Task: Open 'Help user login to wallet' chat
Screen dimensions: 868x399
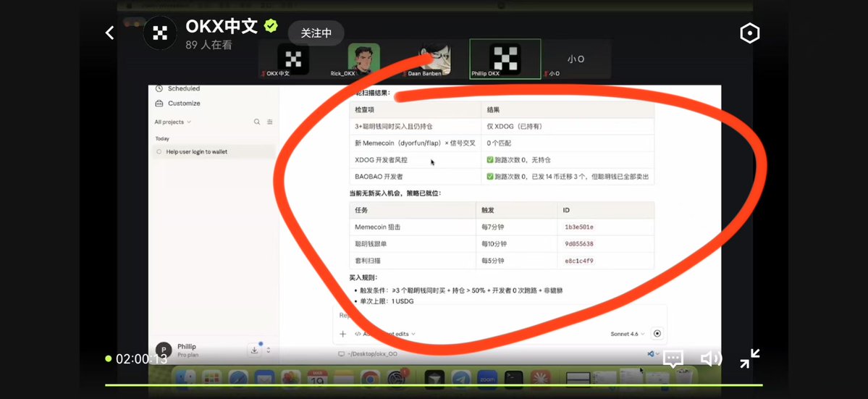Action: point(214,151)
